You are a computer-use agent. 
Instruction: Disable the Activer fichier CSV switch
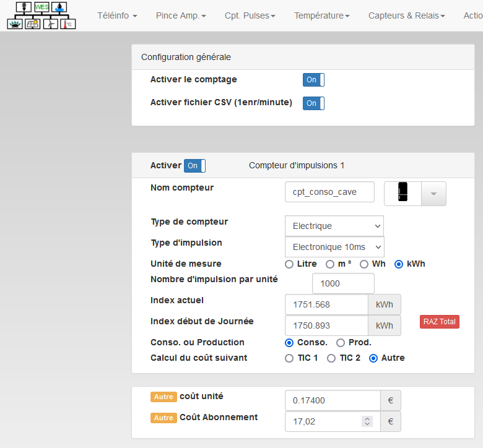coord(313,103)
